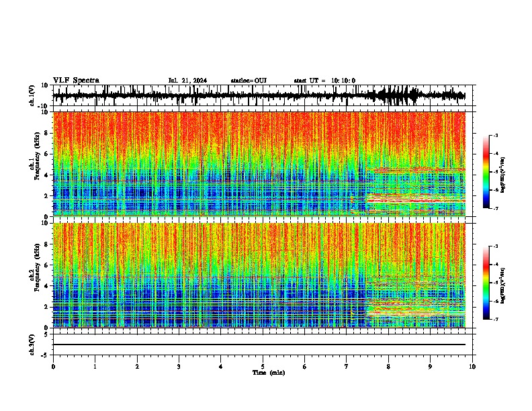The image size is (532, 411).
Task: Click the flat ch.3 voltage trace line
Action: pos(259,345)
